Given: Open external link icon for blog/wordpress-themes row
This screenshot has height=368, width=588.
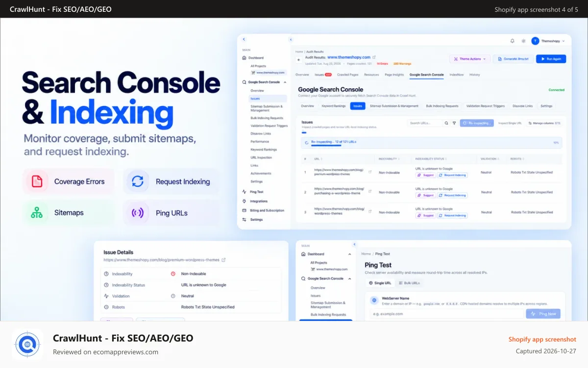Looking at the screenshot, I should 370,212.
